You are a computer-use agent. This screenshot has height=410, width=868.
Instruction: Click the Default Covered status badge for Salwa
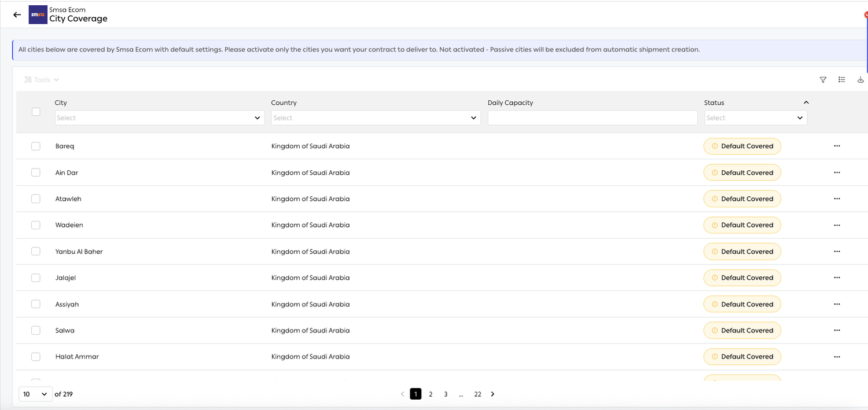(x=742, y=330)
